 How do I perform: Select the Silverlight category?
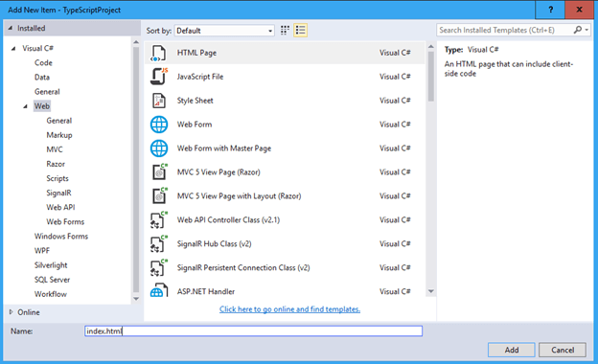51,265
